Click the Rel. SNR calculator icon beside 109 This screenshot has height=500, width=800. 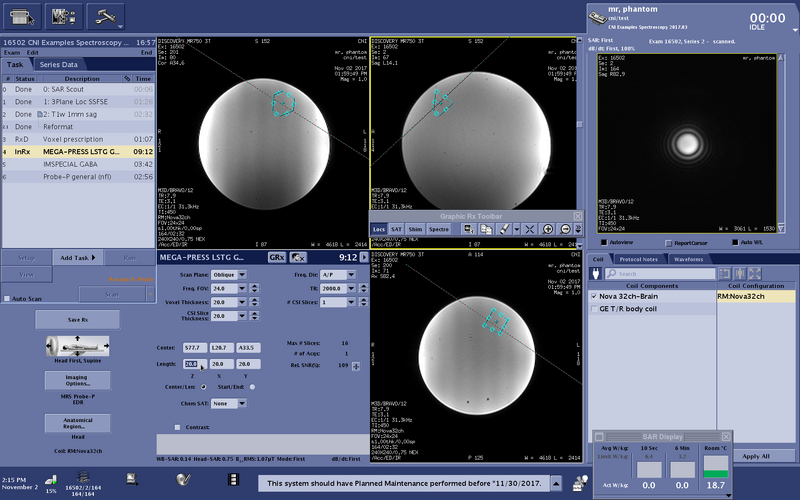pos(356,366)
